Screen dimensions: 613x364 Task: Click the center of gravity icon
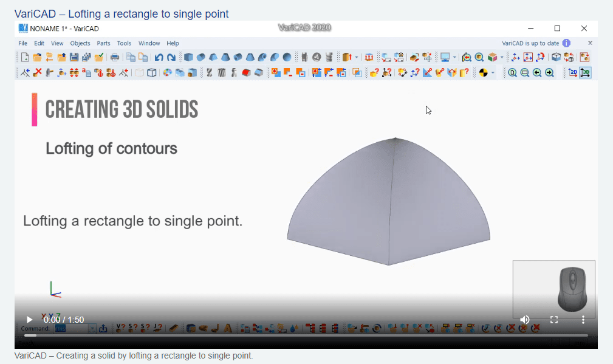coord(483,73)
